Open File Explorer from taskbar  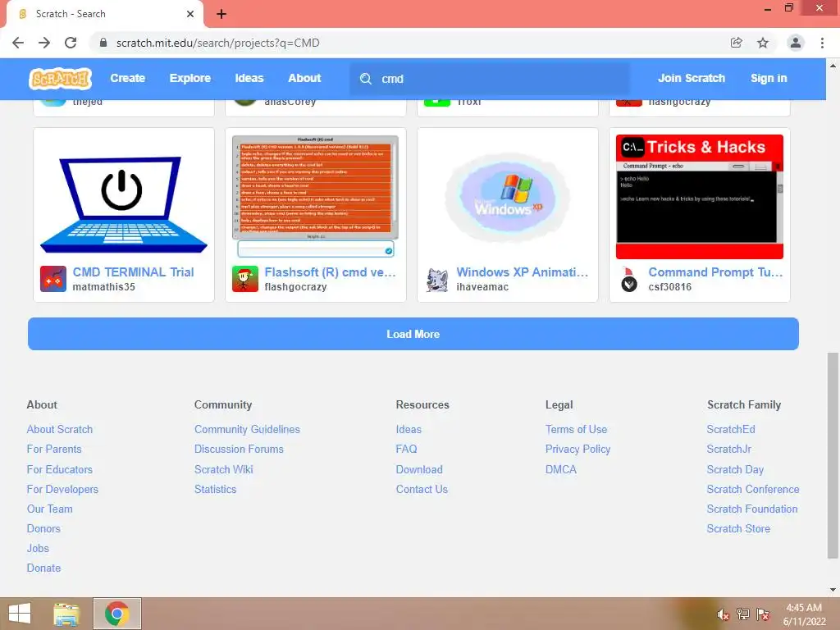[x=66, y=614]
